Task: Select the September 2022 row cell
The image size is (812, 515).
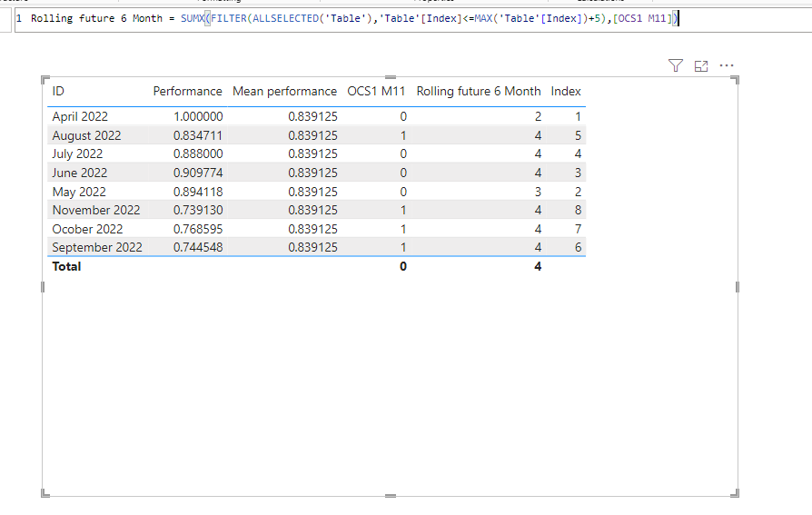Action: pos(97,248)
